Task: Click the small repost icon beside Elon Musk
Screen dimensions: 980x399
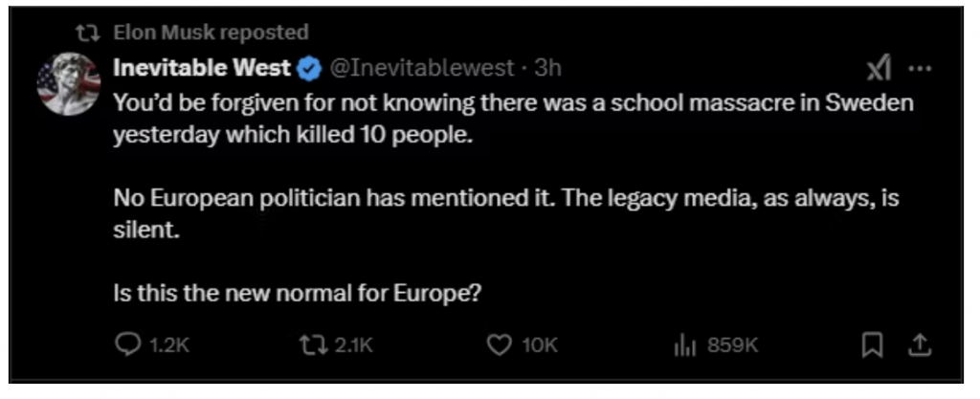Action: [x=88, y=33]
